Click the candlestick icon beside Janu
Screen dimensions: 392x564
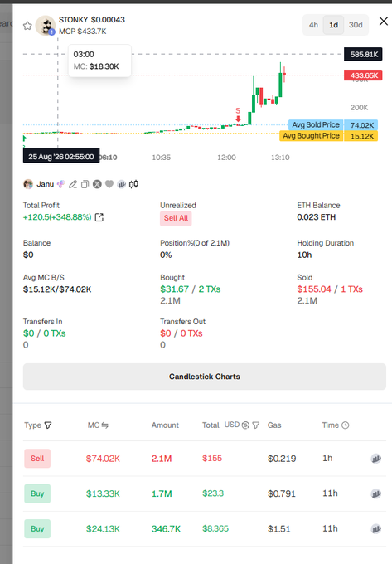(133, 184)
